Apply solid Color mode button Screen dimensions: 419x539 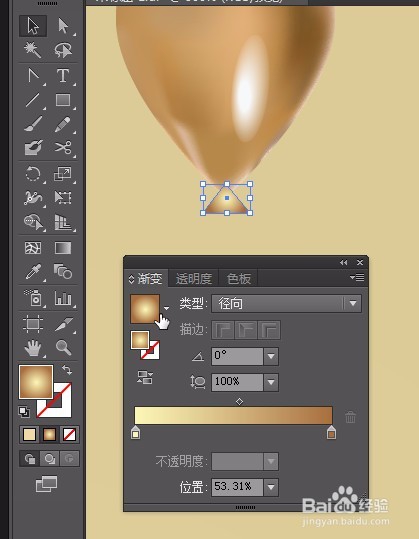pyautogui.click(x=29, y=434)
